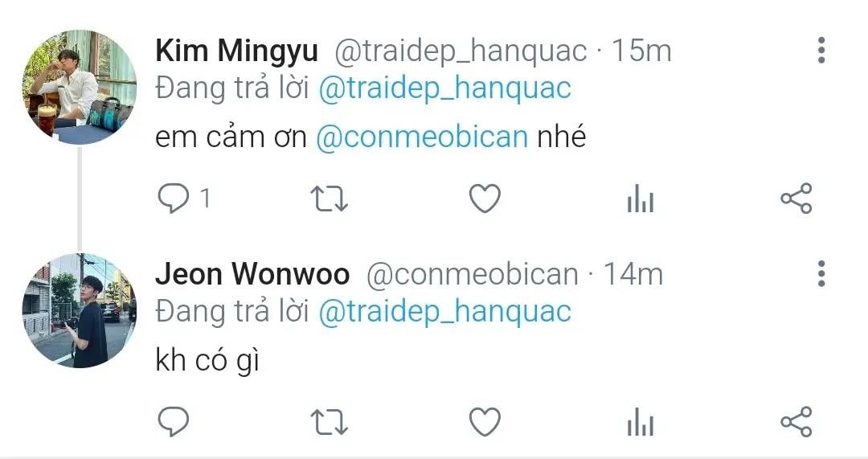Like Jeon Wonwoo's 'kh có gì' reply
868x459 pixels.
[485, 422]
